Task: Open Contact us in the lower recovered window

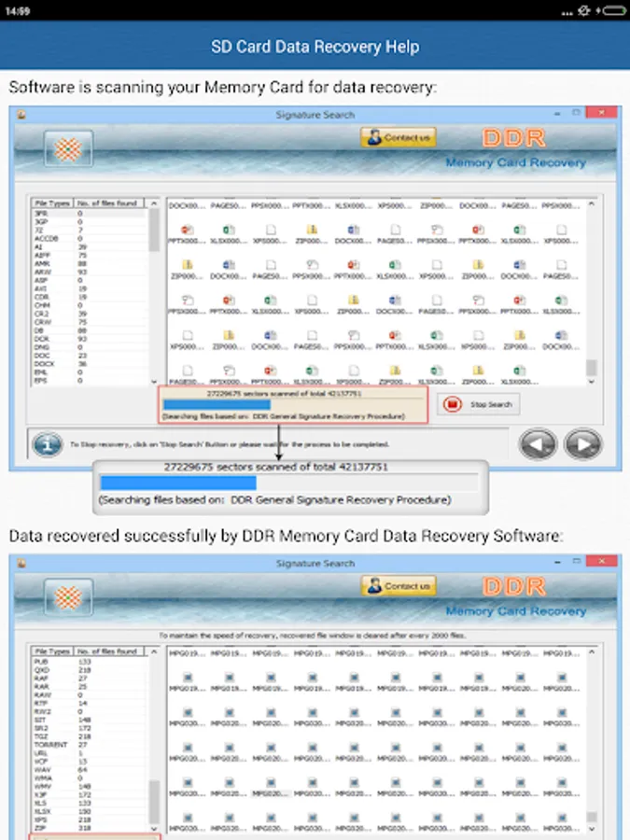Action: click(x=398, y=586)
